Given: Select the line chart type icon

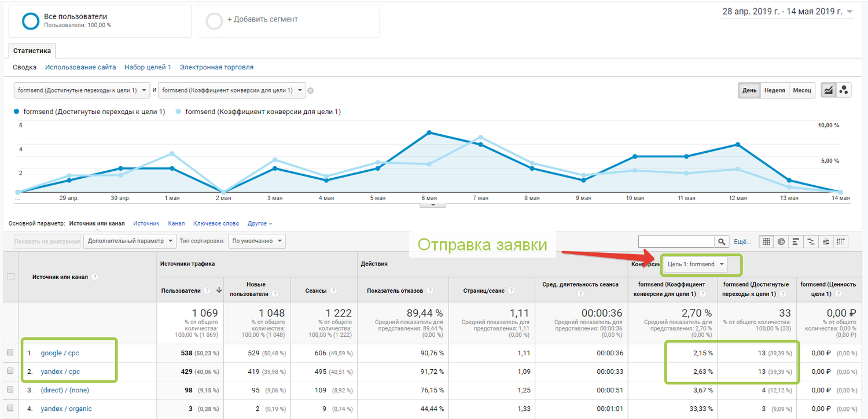Looking at the screenshot, I should coord(829,90).
